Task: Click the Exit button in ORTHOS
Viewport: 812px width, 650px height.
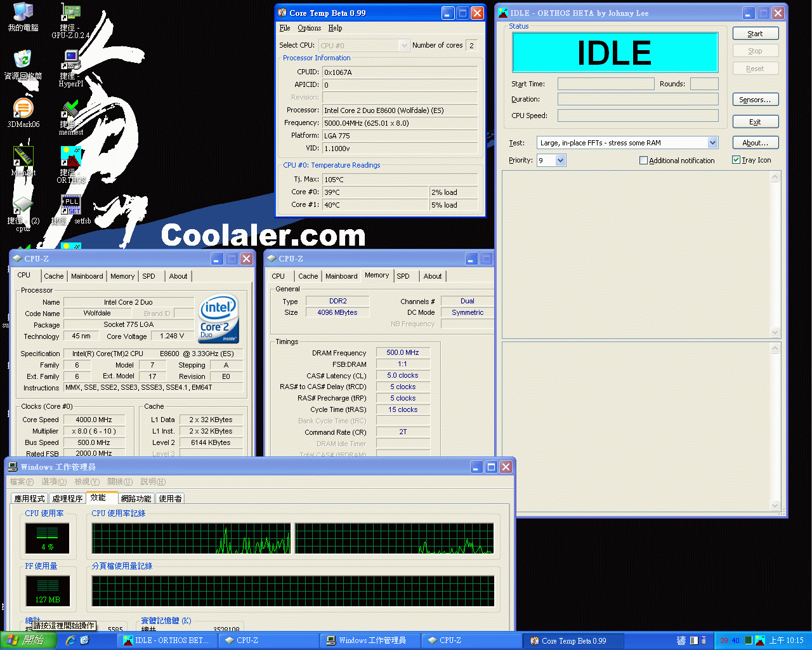Action: [x=755, y=122]
